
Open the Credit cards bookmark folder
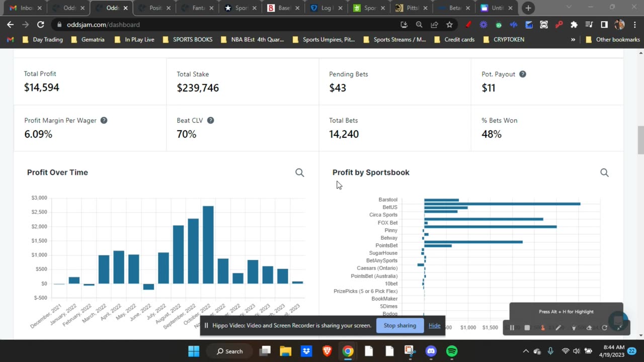(x=453, y=39)
